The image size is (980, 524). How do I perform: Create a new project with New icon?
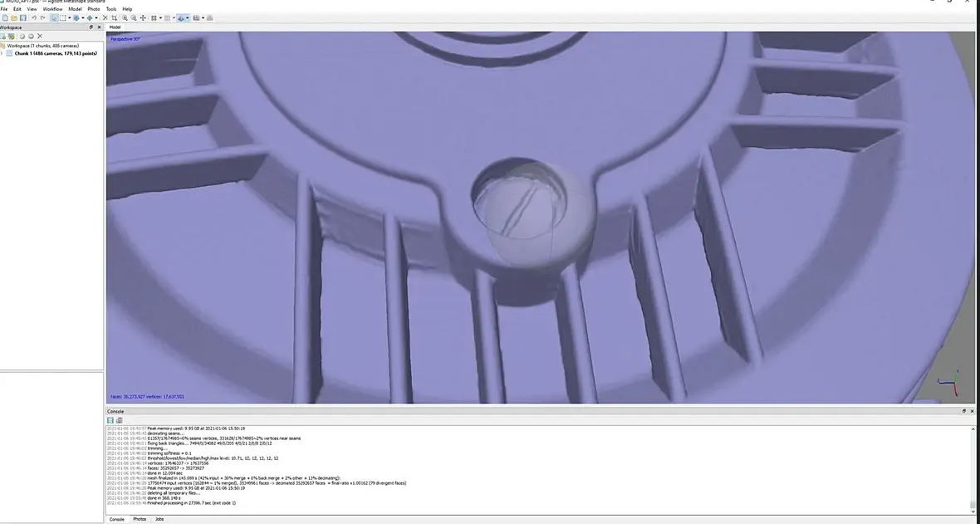[x=6, y=18]
